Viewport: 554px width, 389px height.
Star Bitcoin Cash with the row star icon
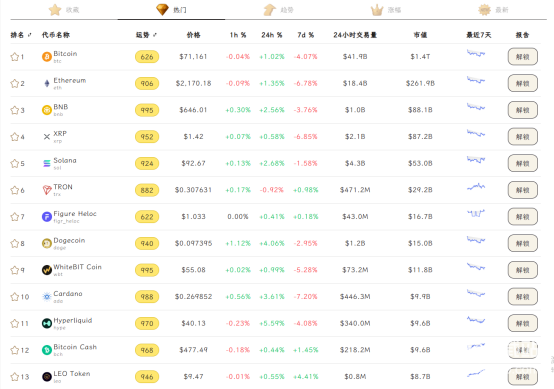coord(14,350)
